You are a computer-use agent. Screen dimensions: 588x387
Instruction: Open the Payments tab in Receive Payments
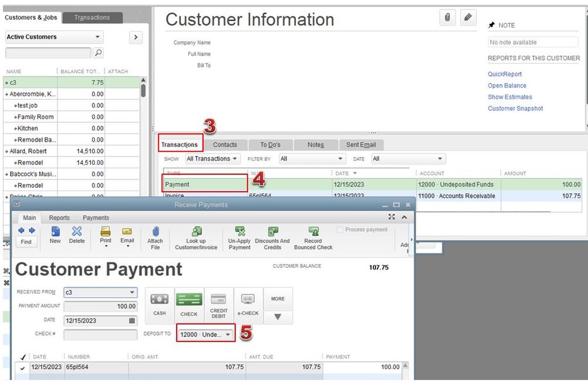click(96, 218)
